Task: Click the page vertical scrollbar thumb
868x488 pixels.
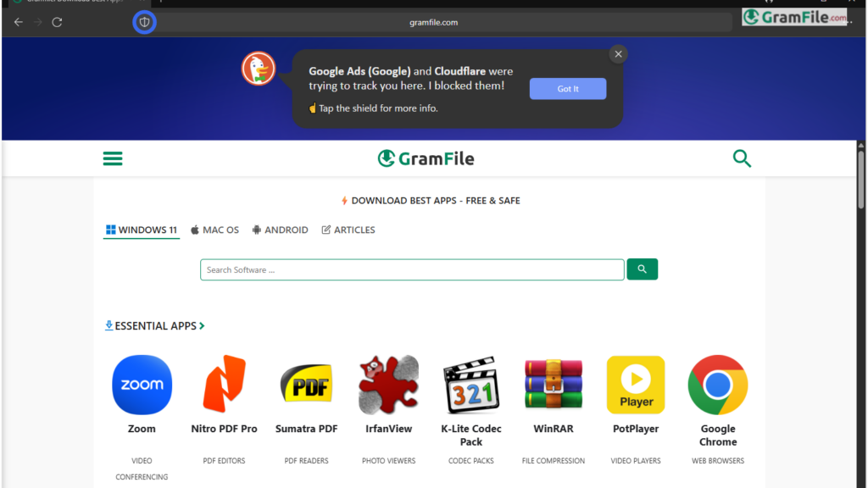Action: tap(861, 178)
